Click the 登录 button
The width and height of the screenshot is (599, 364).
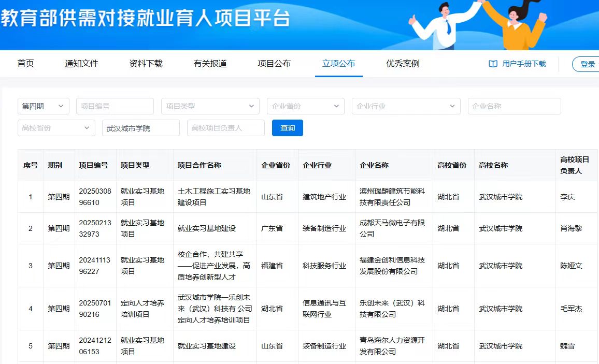point(587,64)
